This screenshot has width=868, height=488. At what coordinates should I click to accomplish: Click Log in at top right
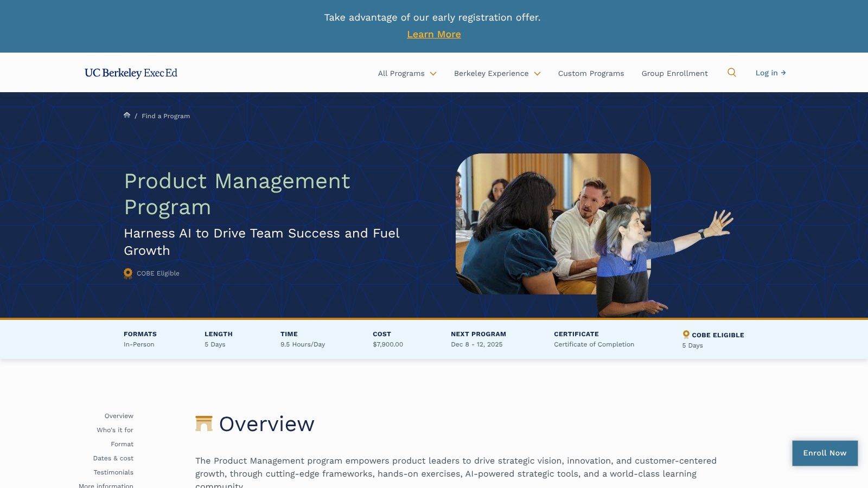pos(767,73)
